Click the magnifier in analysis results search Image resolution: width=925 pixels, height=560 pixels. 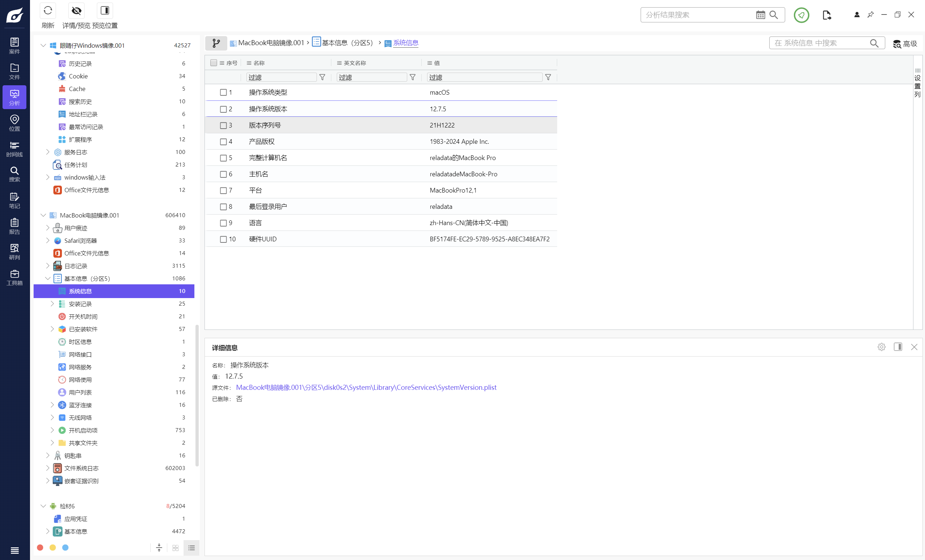click(774, 15)
